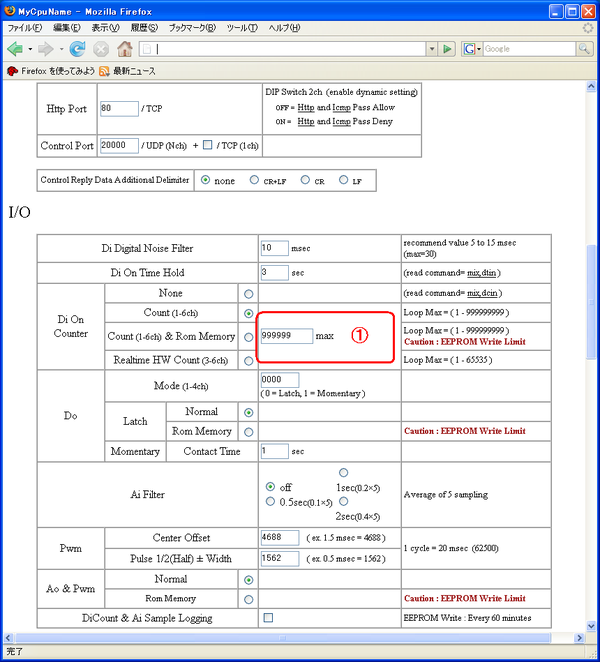The image size is (600, 662).
Task: Select Di On Counter 'None' radio
Action: click(x=249, y=294)
